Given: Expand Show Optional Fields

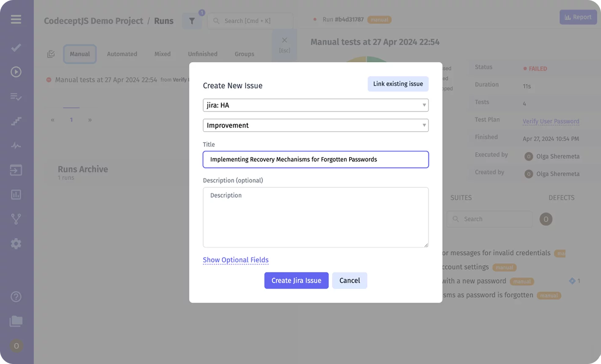Looking at the screenshot, I should (x=236, y=260).
